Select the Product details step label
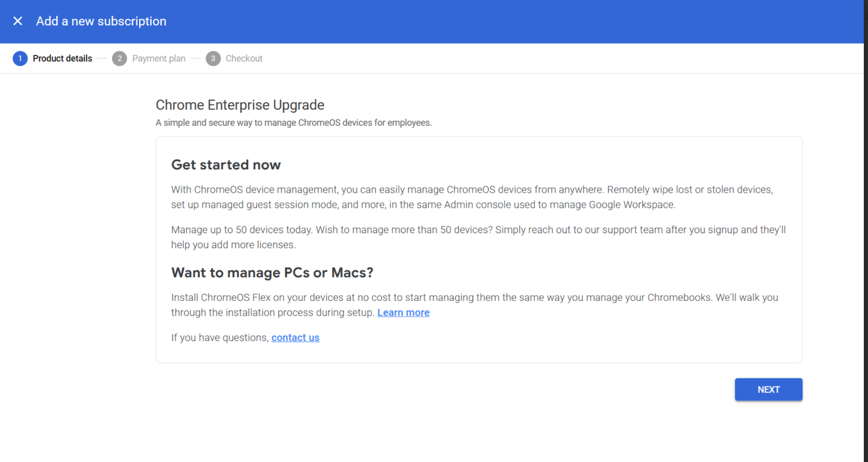The height and width of the screenshot is (462, 868). [x=62, y=59]
